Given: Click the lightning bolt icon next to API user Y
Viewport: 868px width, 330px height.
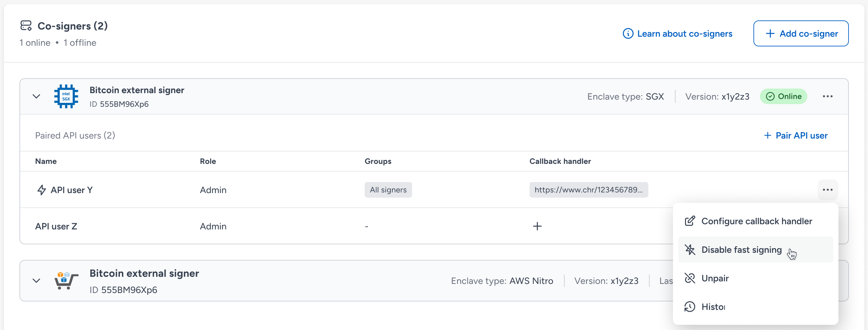Looking at the screenshot, I should pos(42,190).
